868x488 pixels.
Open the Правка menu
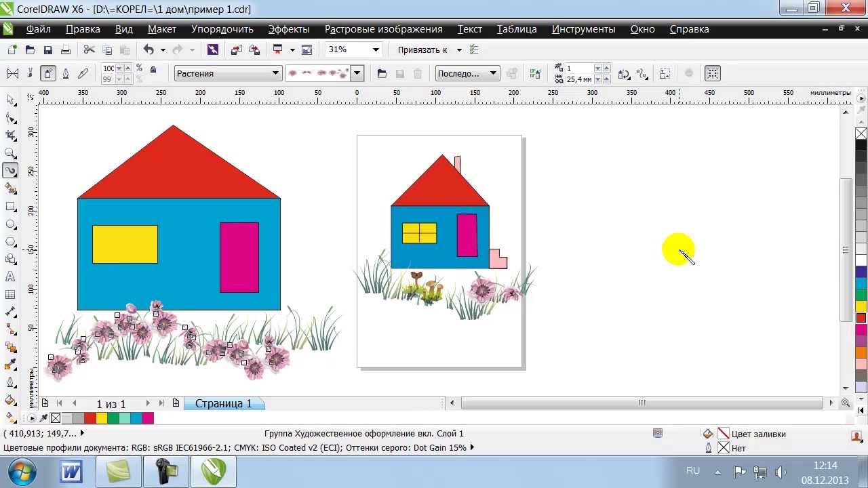click(x=83, y=29)
